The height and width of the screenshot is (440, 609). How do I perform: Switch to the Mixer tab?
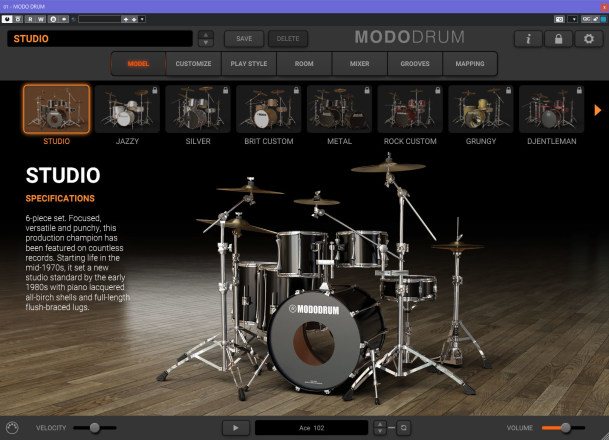359,63
